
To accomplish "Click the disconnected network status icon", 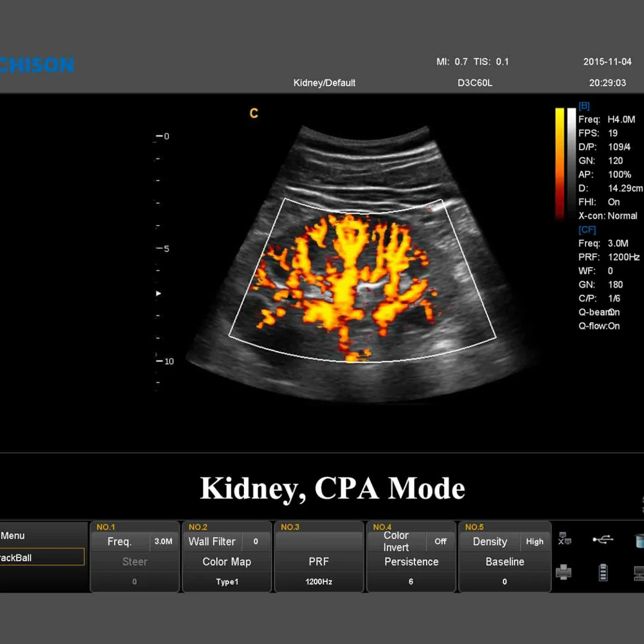I will [x=564, y=539].
